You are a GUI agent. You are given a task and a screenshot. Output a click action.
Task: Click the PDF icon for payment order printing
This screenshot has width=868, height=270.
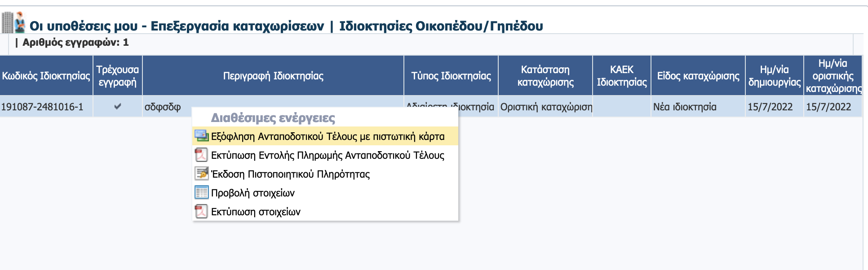(201, 155)
